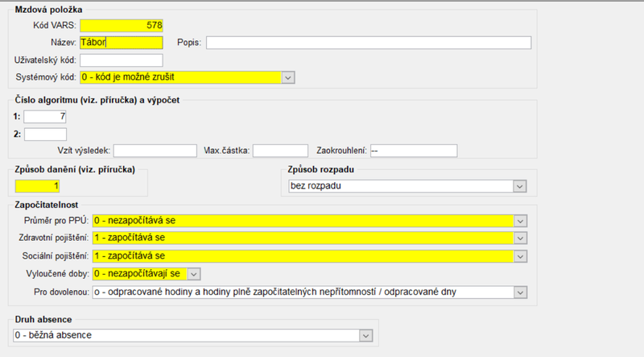Click the Vzít výsledek input field
644x357 pixels.
click(155, 151)
